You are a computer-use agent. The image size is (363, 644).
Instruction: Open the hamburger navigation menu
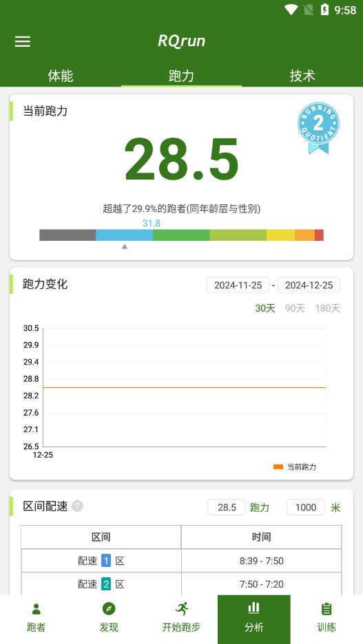tap(23, 41)
